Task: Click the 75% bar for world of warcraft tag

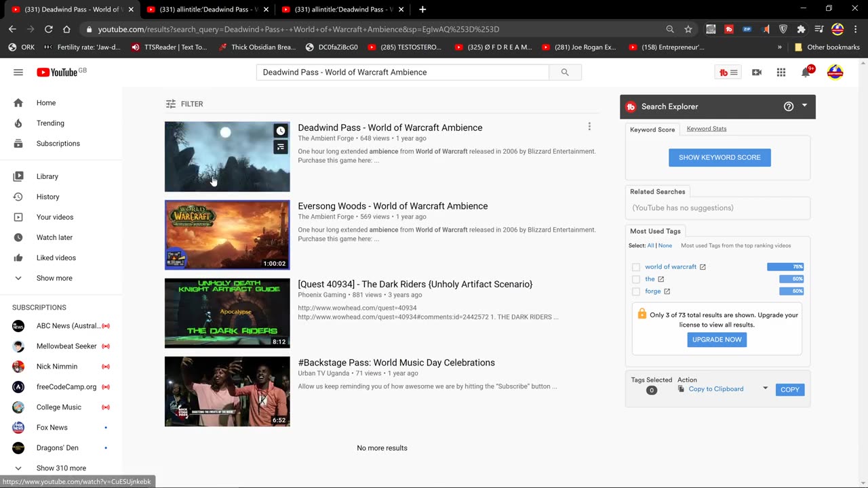Action: (785, 267)
